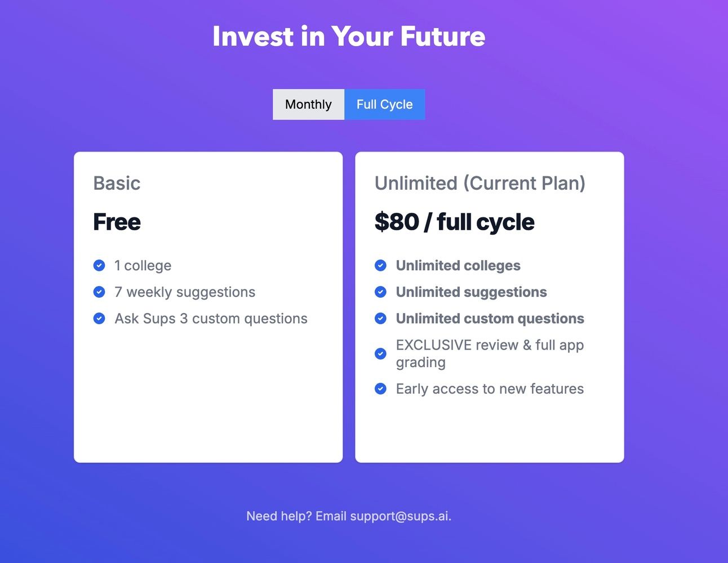Click checkmark beside EXCLUSIVE review feature
Viewport: 728px width, 563px height.
tap(381, 354)
